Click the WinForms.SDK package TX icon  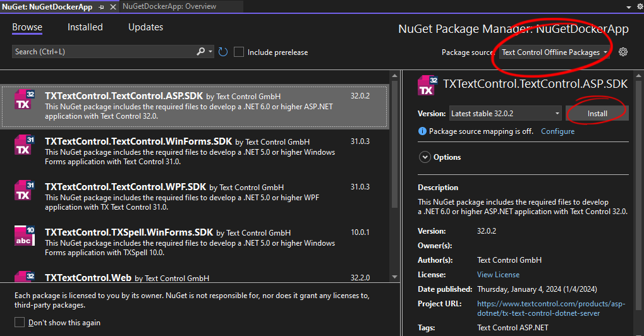(25, 145)
